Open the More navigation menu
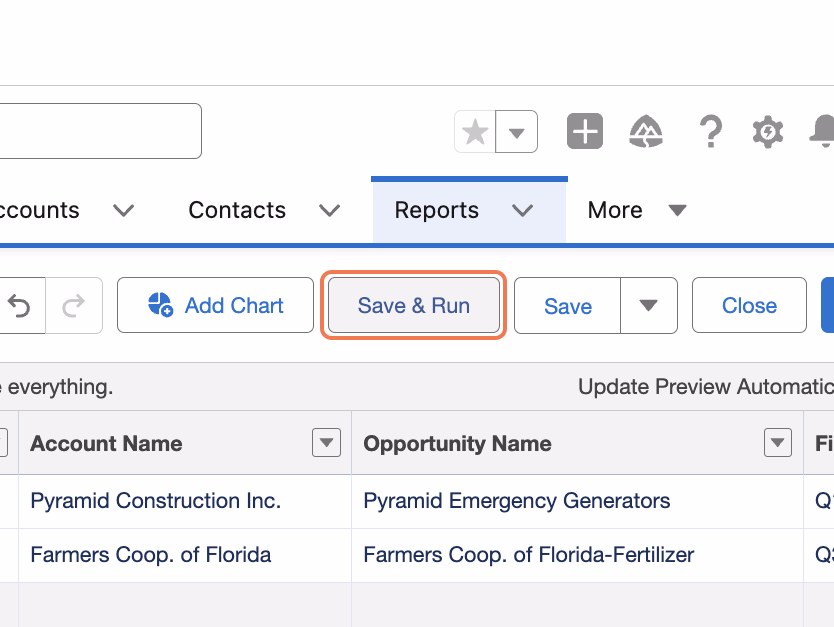 pyautogui.click(x=636, y=210)
